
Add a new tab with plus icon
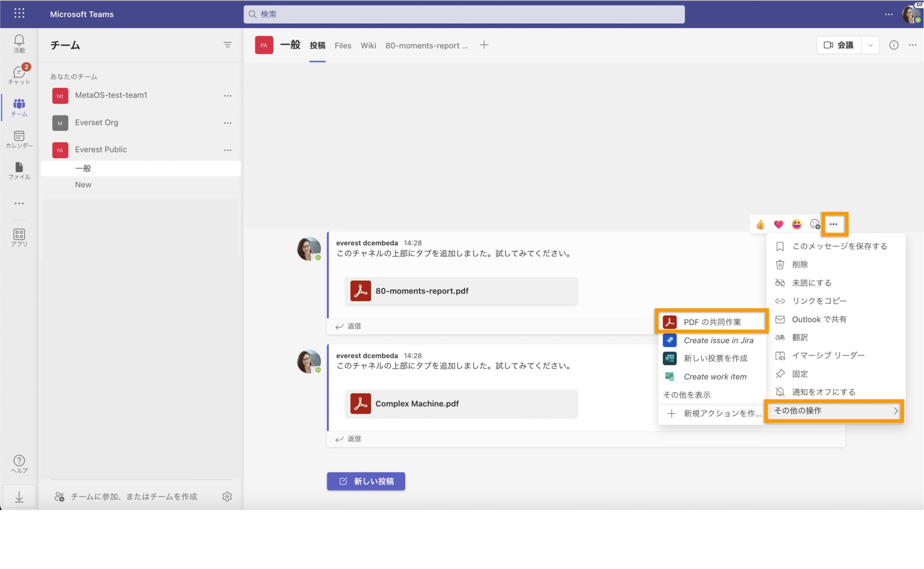click(x=484, y=45)
